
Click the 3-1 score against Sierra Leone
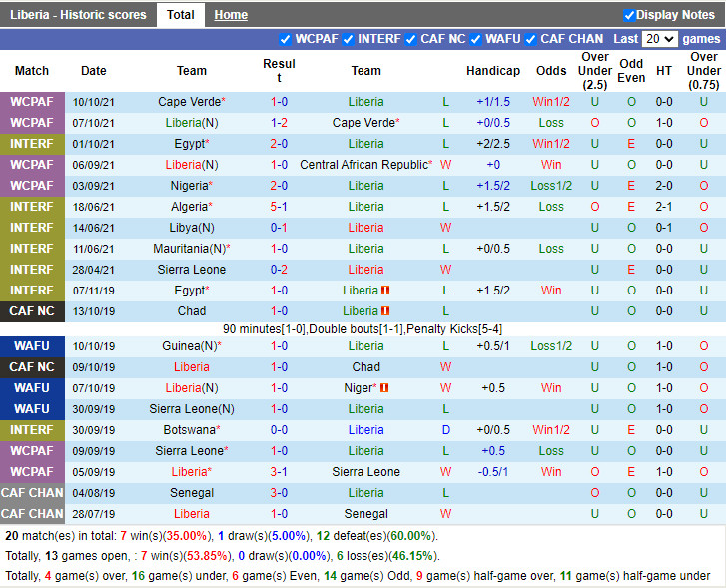coord(279,472)
